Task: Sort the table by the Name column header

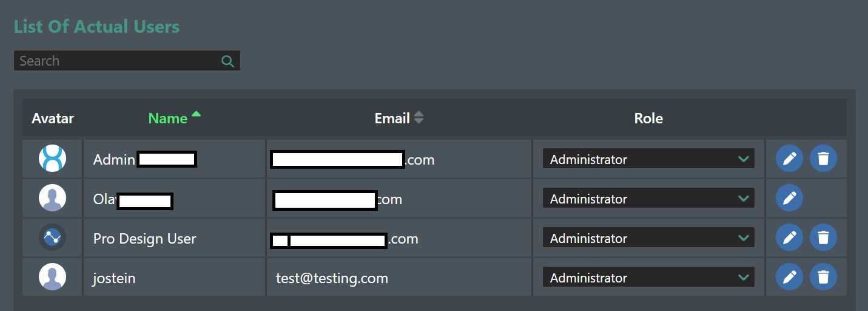Action: pos(168,118)
